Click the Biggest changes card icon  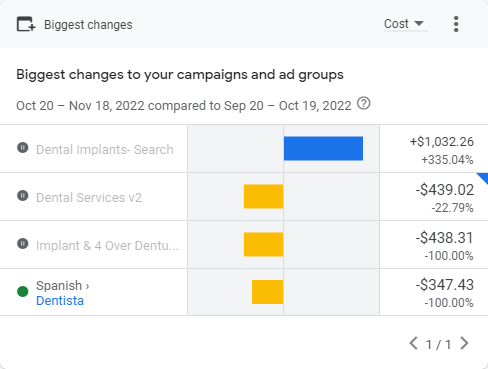26,24
